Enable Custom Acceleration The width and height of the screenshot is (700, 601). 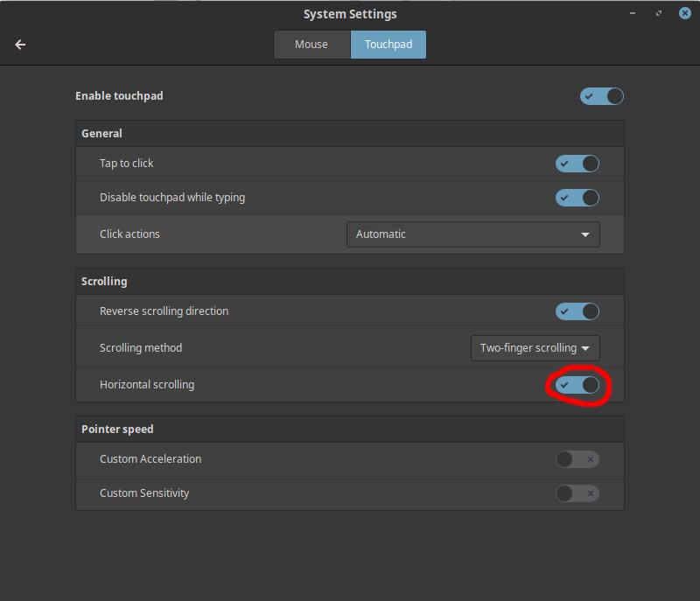(x=577, y=459)
